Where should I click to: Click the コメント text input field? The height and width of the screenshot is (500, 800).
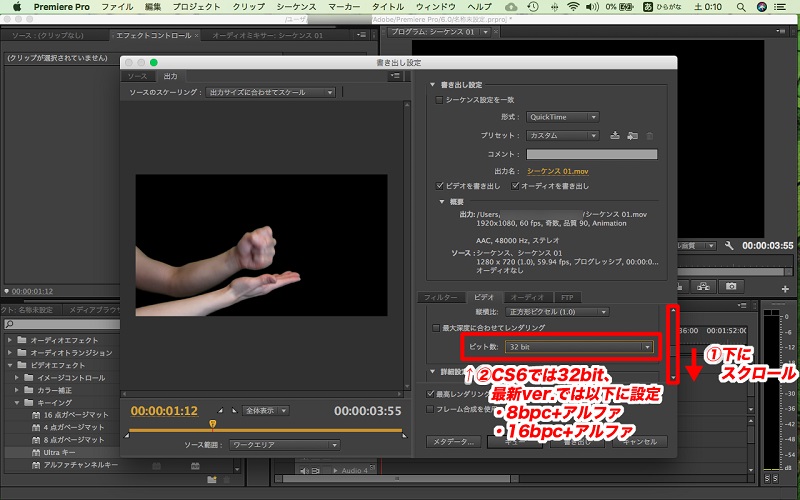pyautogui.click(x=592, y=153)
